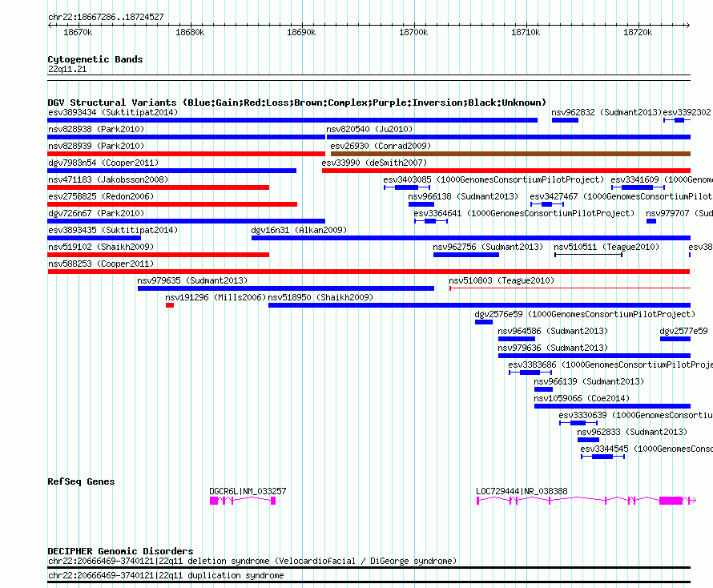The width and height of the screenshot is (713, 588).
Task: Click the esv33990 (deSmith2007) label
Action: point(374,163)
